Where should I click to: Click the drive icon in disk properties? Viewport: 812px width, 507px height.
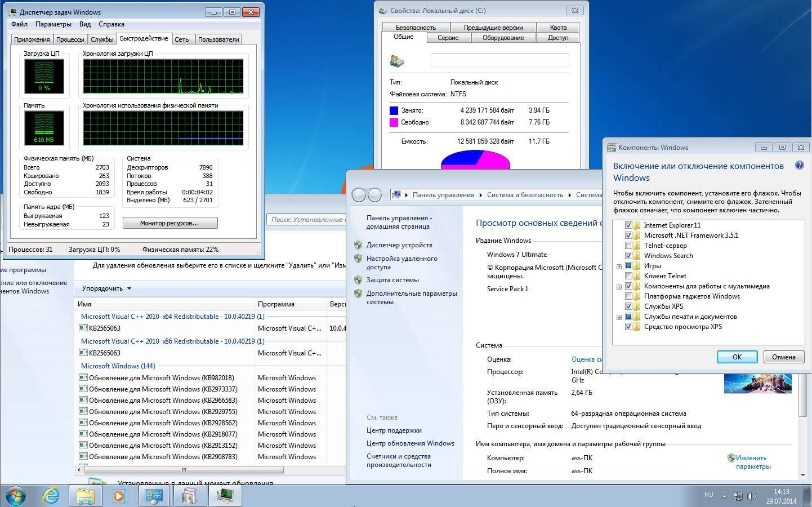click(x=397, y=61)
